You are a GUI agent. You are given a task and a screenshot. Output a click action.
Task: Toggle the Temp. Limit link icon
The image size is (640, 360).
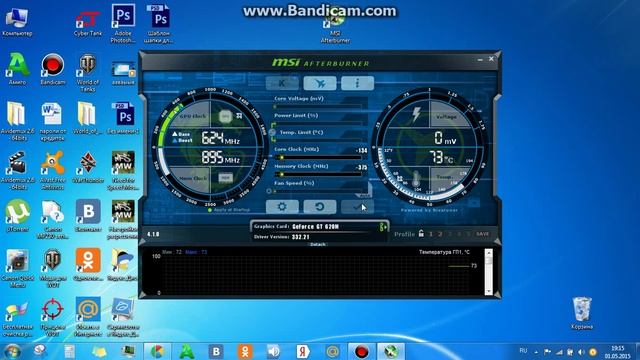(272, 133)
